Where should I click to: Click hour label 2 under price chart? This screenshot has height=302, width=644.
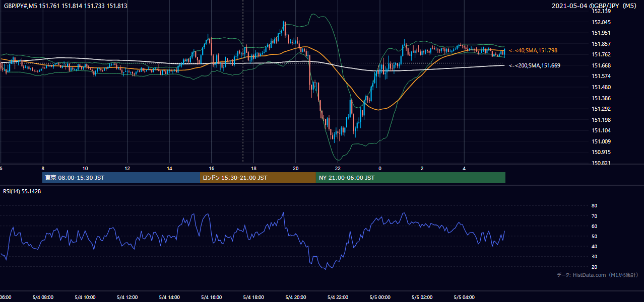422,168
